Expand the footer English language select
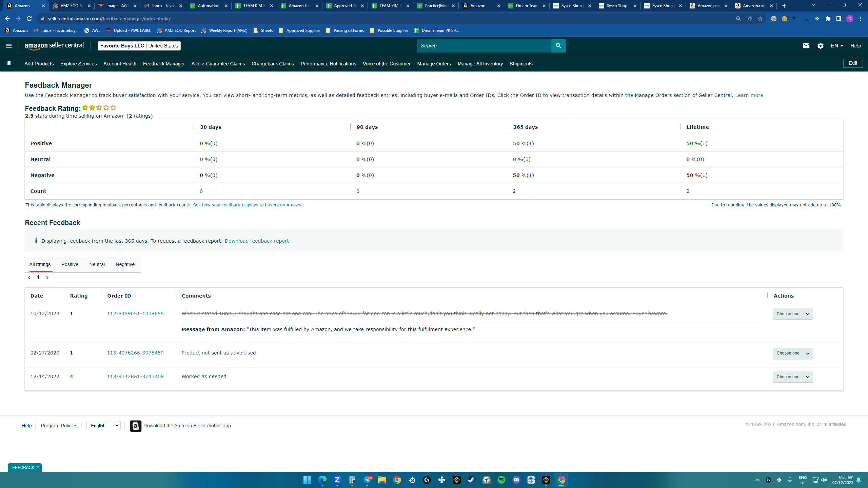The width and height of the screenshot is (868, 488). pyautogui.click(x=103, y=426)
